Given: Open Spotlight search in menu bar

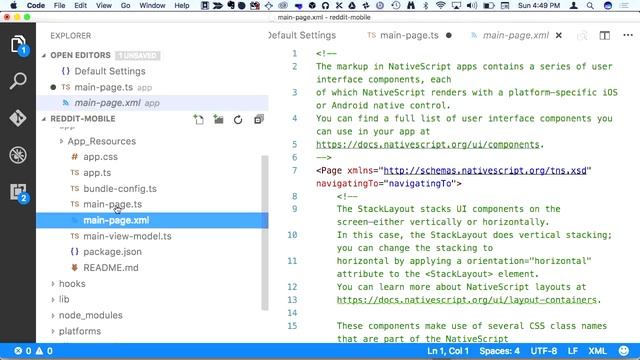Looking at the screenshot, I should tap(590, 5).
